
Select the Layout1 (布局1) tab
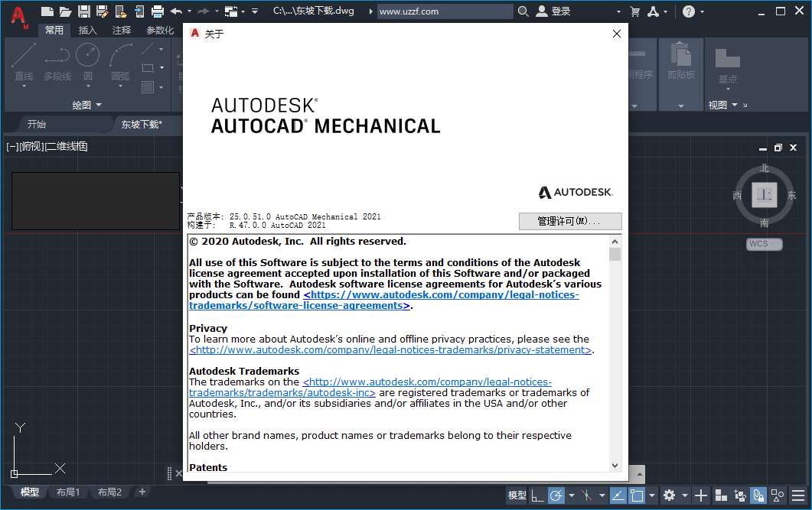coord(68,492)
